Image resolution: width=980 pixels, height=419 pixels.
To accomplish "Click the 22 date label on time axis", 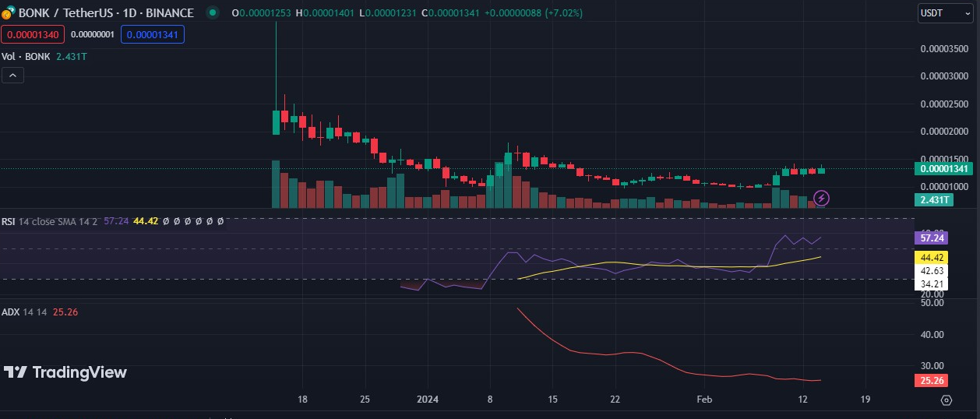I will tap(615, 400).
